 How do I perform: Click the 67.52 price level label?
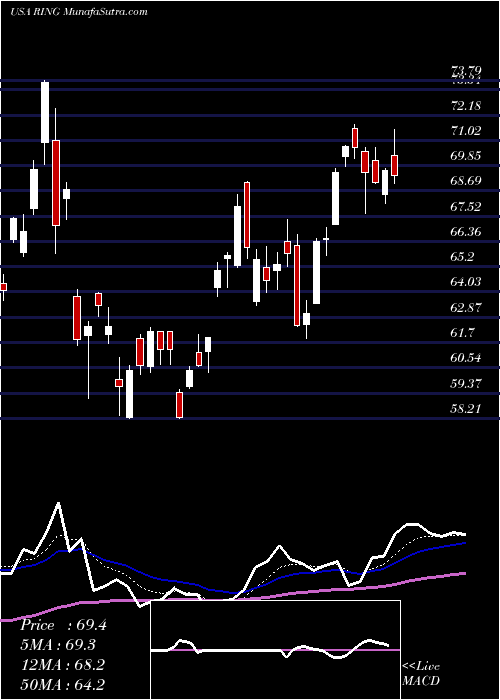point(466,207)
